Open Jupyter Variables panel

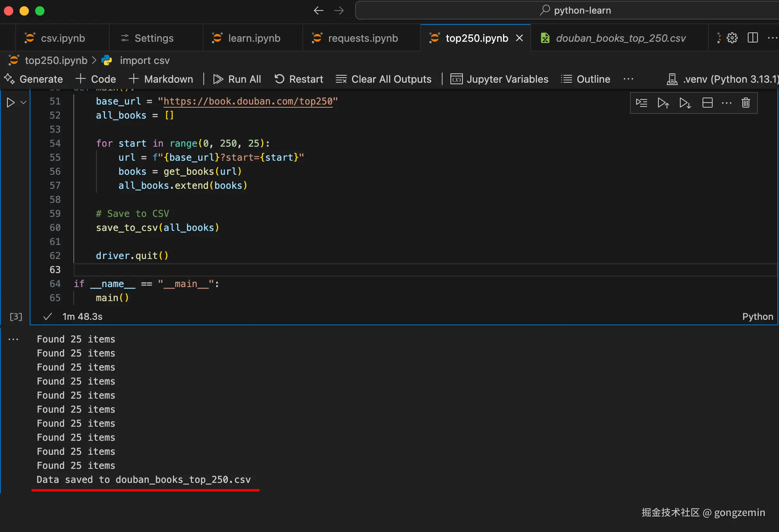500,79
